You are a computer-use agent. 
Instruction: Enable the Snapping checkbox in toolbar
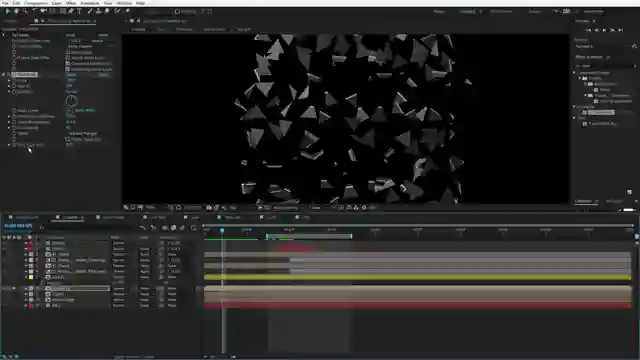pos(177,11)
